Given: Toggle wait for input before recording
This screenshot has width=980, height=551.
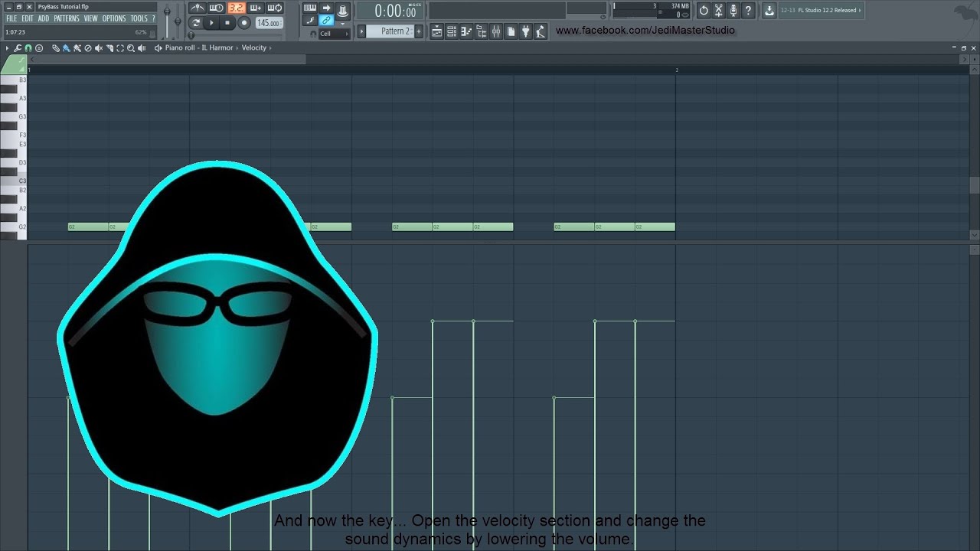Looking at the screenshot, I should (217, 8).
